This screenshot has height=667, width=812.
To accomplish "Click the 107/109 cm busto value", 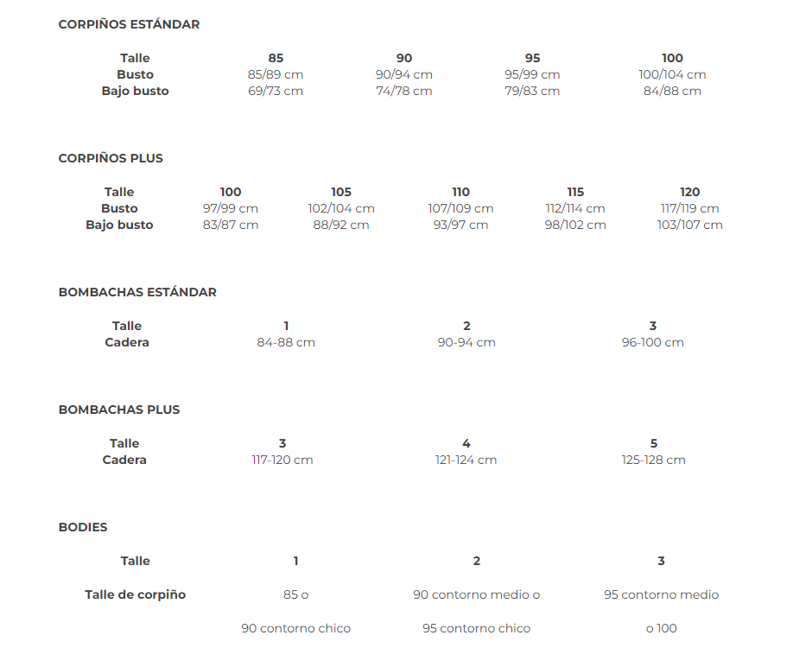I will click(461, 209).
